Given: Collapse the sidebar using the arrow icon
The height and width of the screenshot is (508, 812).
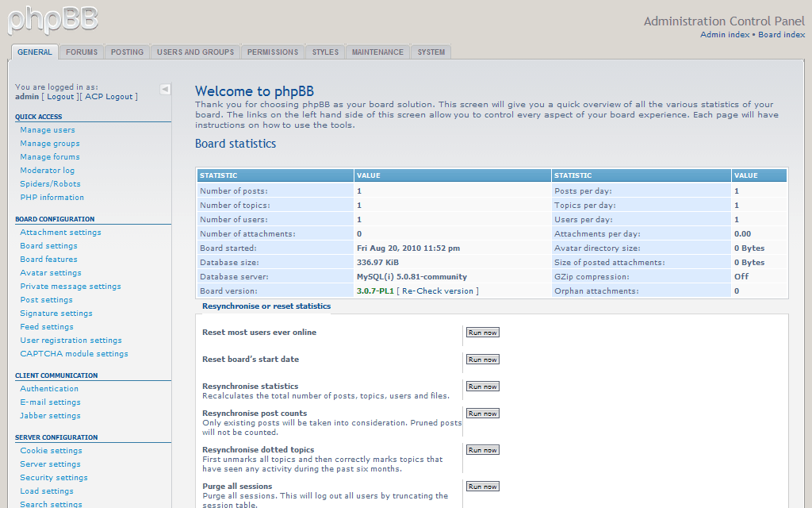Looking at the screenshot, I should [164, 89].
